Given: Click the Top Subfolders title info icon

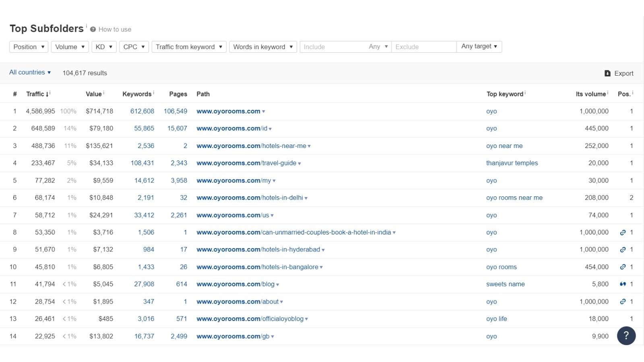Looking at the screenshot, I should click(86, 26).
